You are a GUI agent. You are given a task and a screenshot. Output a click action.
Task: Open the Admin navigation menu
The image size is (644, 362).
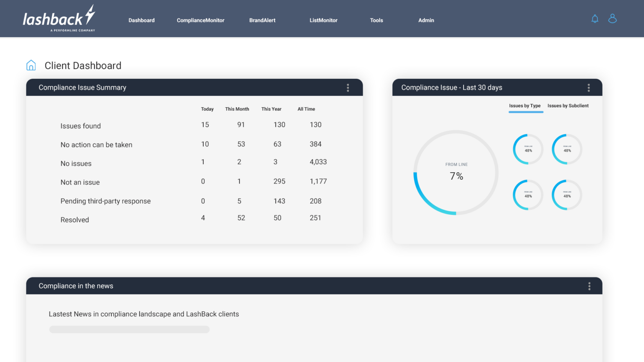(x=426, y=20)
